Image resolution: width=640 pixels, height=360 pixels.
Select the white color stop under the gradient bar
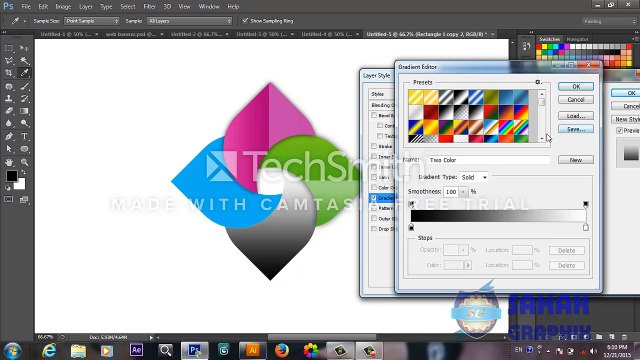pos(586,227)
